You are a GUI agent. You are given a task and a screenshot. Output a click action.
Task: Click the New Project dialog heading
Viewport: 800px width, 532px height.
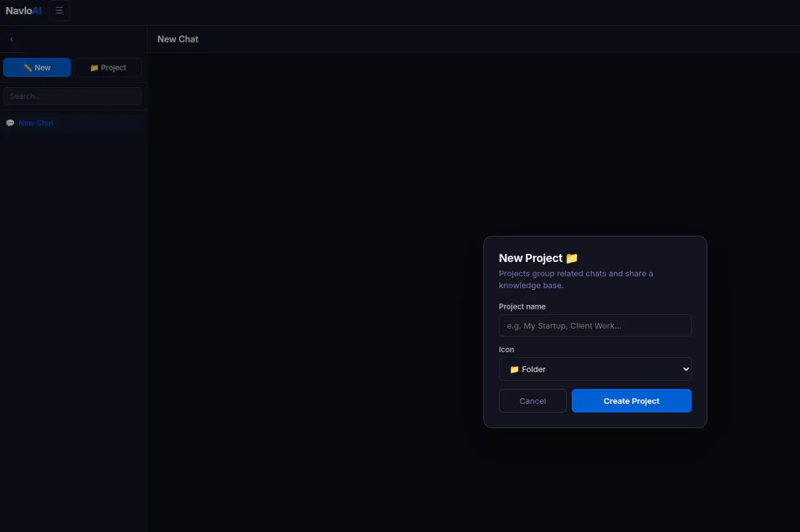pos(539,258)
